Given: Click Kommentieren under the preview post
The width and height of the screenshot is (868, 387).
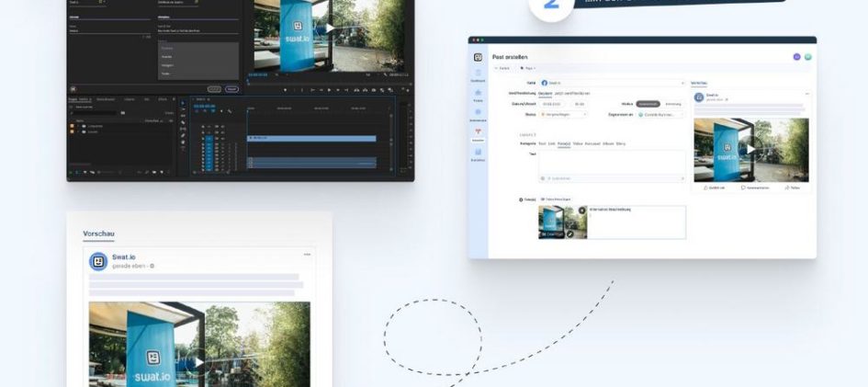Looking at the screenshot, I should click(x=754, y=188).
